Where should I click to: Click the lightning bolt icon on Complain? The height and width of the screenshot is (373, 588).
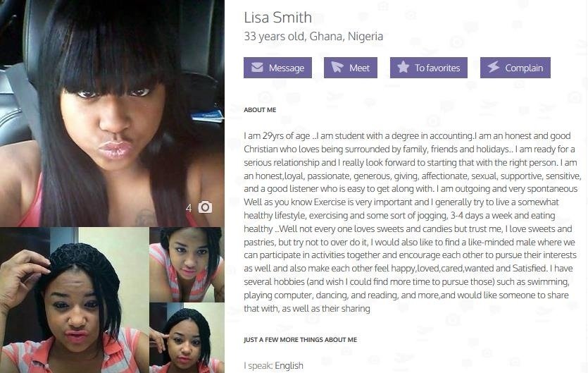494,67
